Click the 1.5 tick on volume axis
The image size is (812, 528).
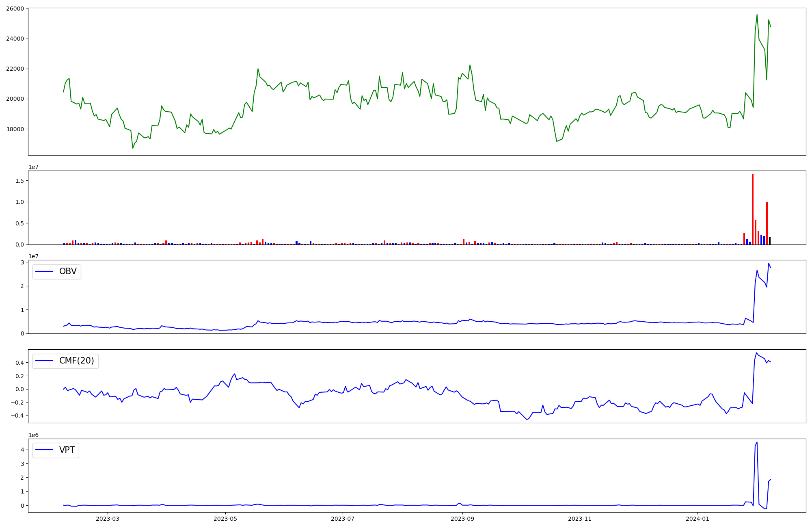tap(20, 180)
